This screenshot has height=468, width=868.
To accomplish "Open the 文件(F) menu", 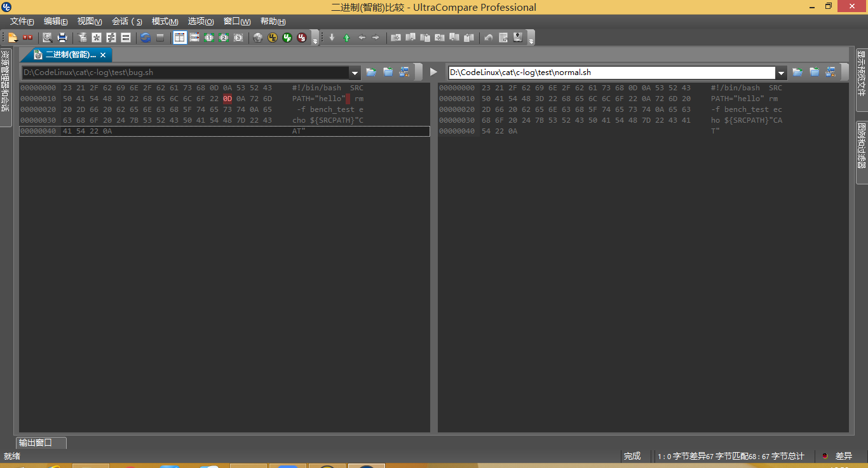I will coord(22,22).
